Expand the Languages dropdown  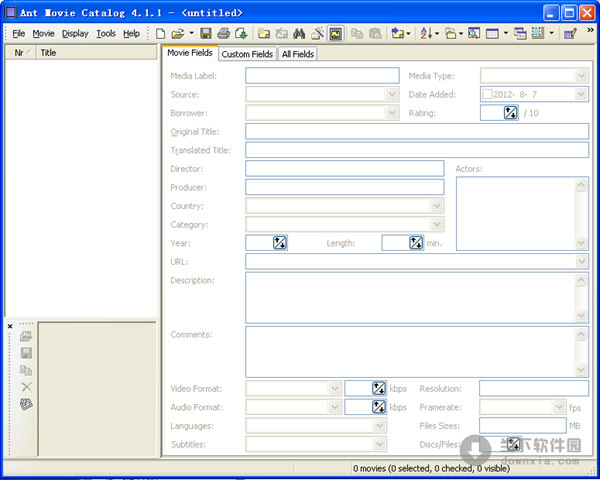pyautogui.click(x=380, y=426)
